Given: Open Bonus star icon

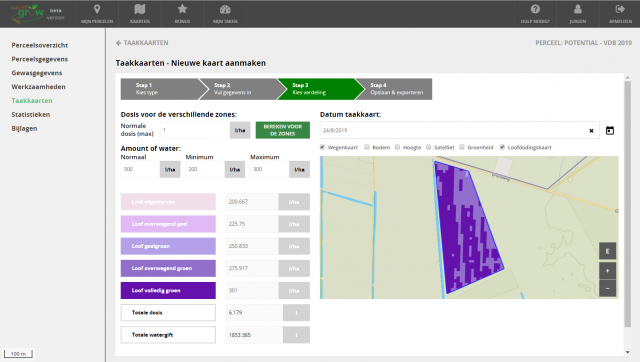Looking at the screenshot, I should pyautogui.click(x=182, y=9).
